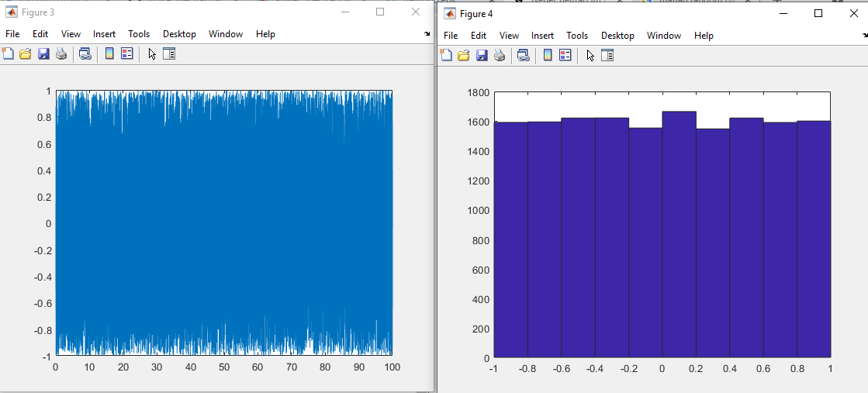Close the Figure 3 window
Screen dimensions: 868x393
pyautogui.click(x=416, y=12)
